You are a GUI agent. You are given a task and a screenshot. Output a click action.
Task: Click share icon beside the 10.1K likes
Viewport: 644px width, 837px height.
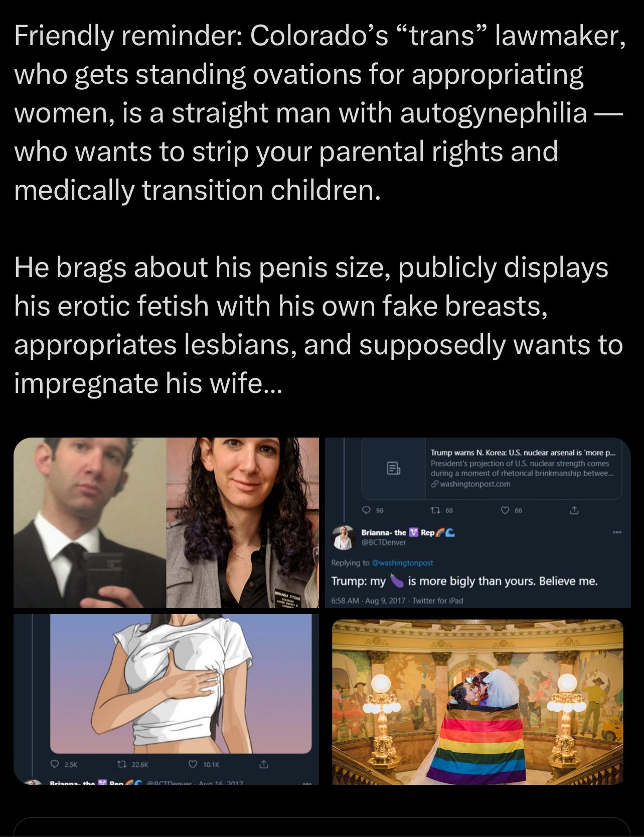[x=263, y=764]
